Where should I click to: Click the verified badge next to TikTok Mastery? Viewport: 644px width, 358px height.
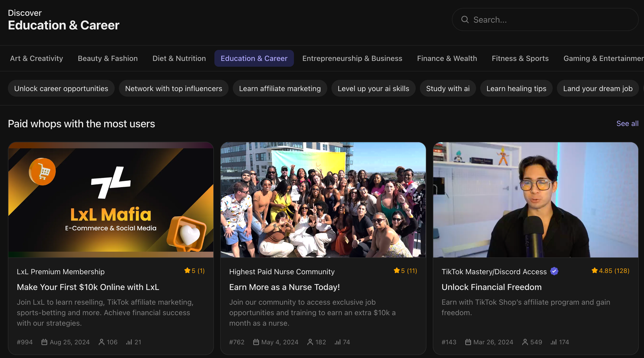coord(554,271)
